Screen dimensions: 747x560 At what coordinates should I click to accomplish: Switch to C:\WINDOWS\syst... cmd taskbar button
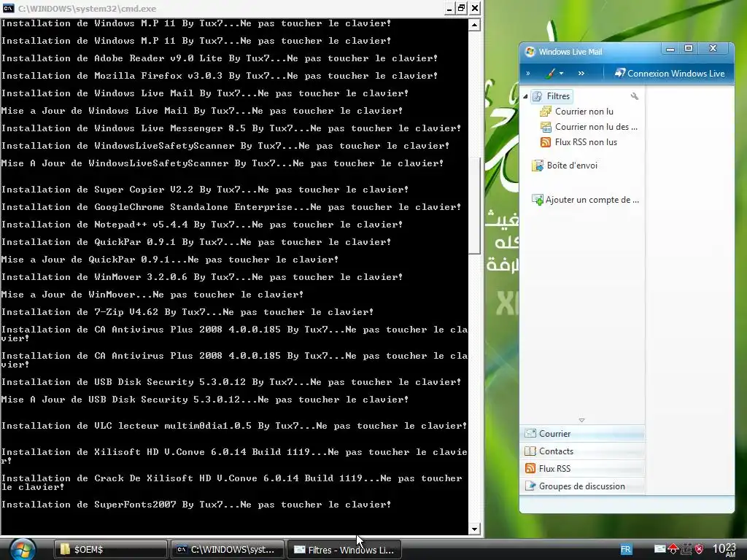coord(228,550)
